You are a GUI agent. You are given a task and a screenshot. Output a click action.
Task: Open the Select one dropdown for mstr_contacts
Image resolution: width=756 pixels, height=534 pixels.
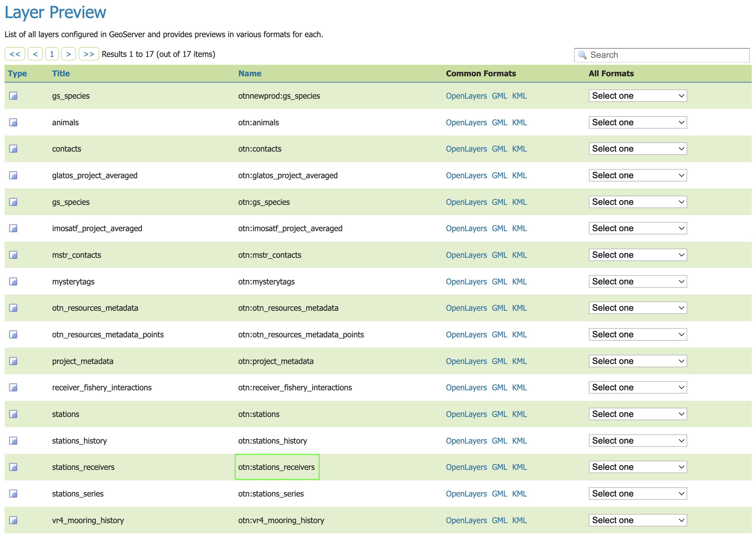tap(638, 255)
